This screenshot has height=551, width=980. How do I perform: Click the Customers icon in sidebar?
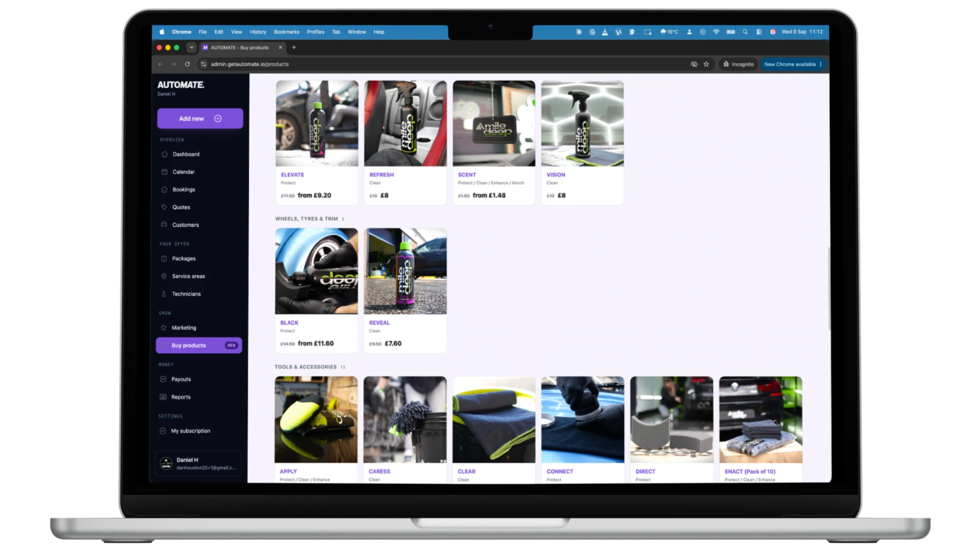tap(164, 224)
